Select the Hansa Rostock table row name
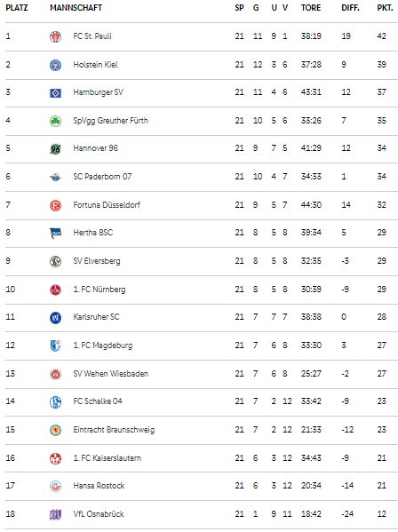Screen dimensions: 398x532 point(99,486)
